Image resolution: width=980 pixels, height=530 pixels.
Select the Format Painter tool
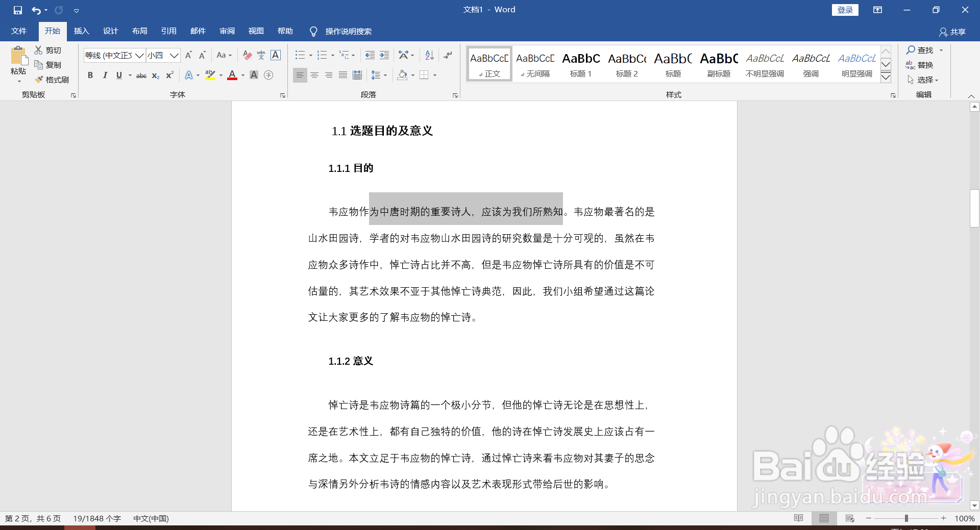point(52,80)
